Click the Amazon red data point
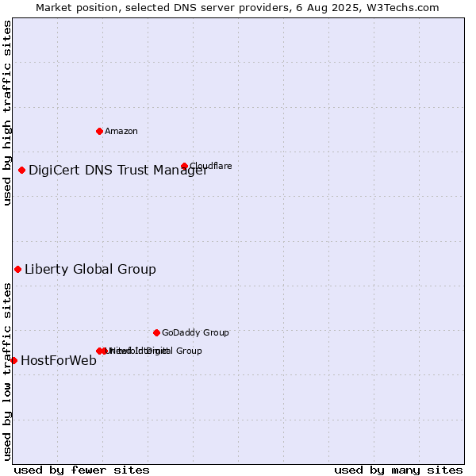The image size is (476, 476). [x=99, y=131]
